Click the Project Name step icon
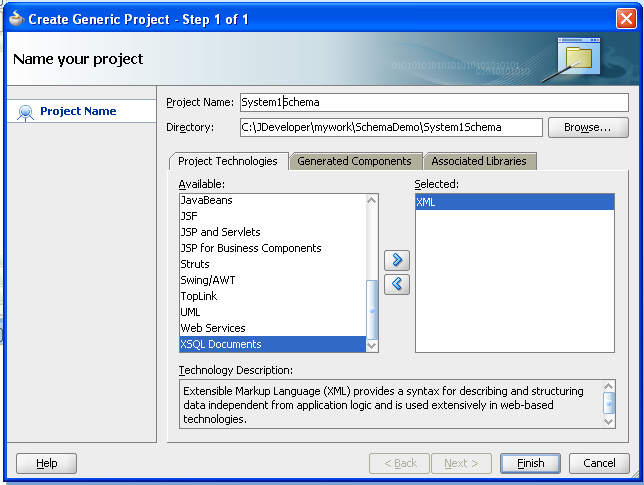The width and height of the screenshot is (644, 485). 26,112
